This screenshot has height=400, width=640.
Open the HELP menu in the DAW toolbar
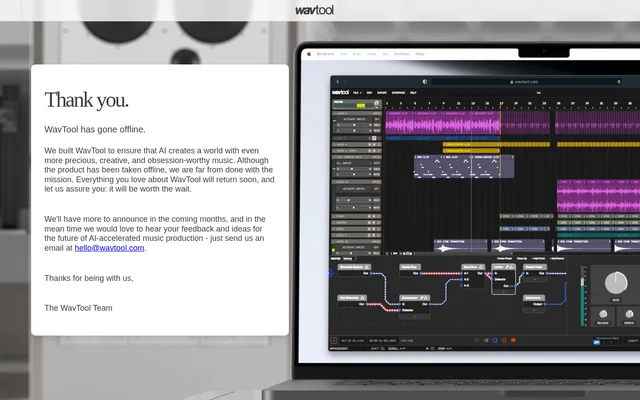pyautogui.click(x=413, y=93)
